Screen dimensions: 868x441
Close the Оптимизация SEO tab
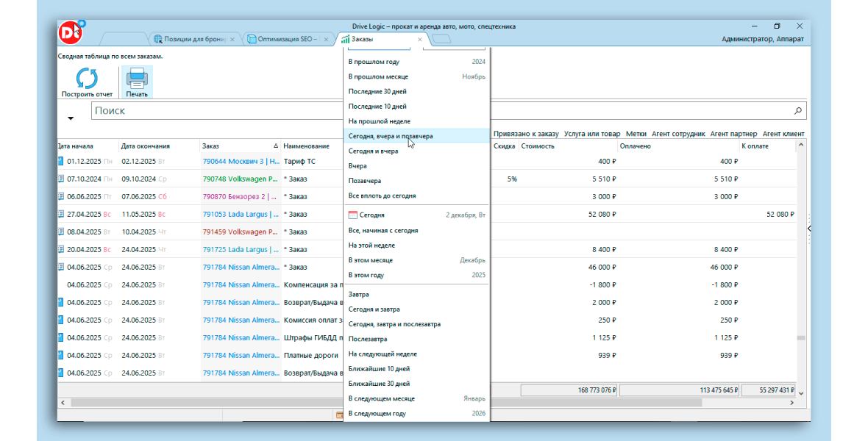coord(324,39)
